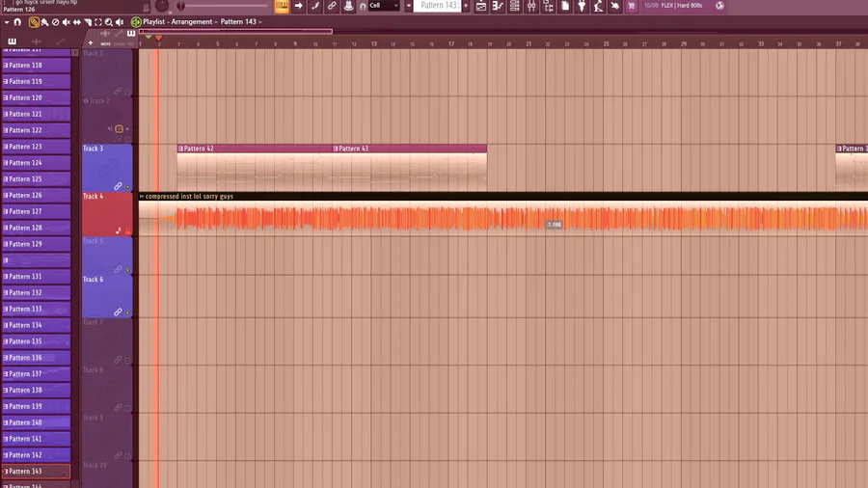Select the Slice tool
Viewport: 868px width, 488px height.
(88, 22)
